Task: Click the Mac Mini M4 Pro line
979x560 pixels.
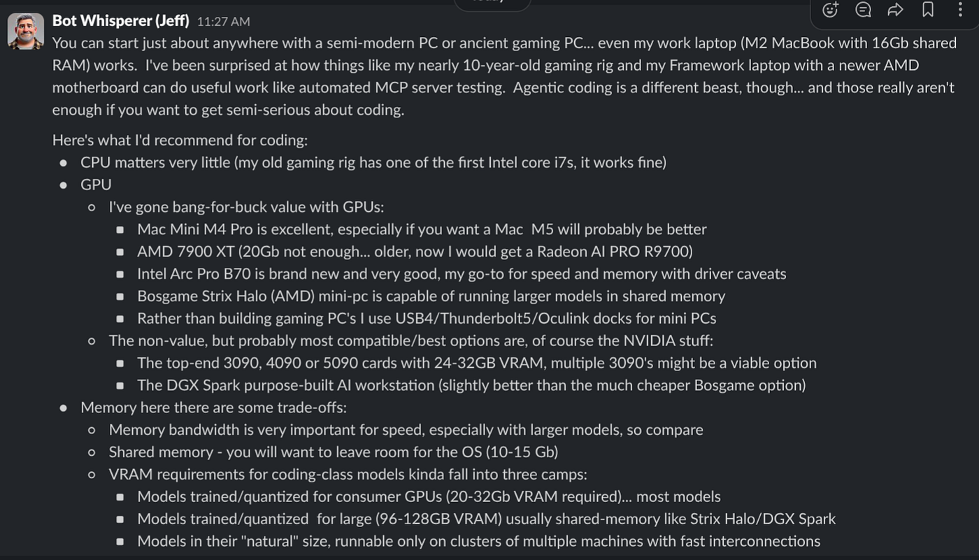Action: 422,229
